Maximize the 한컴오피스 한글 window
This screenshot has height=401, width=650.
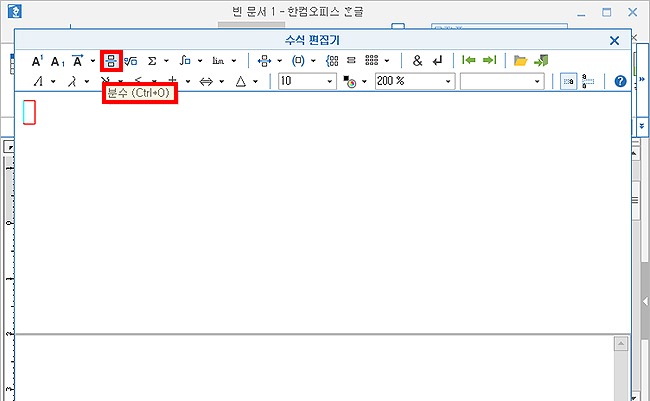(606, 12)
